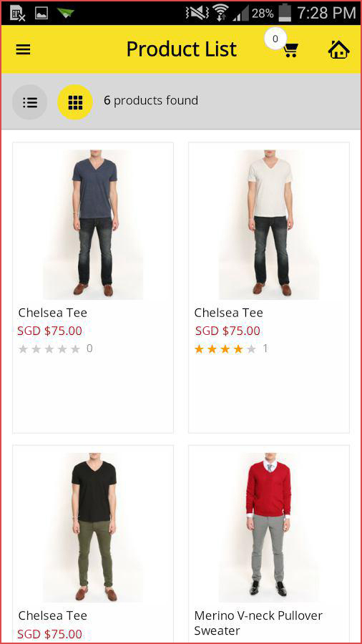Tap the second Chelsea Tee product name
This screenshot has height=644, width=362.
(229, 313)
